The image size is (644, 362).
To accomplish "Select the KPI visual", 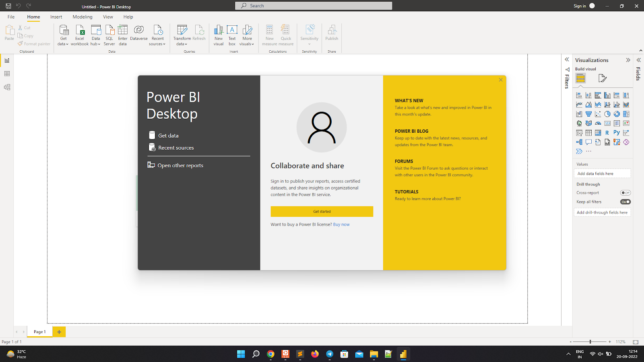I will point(626,123).
